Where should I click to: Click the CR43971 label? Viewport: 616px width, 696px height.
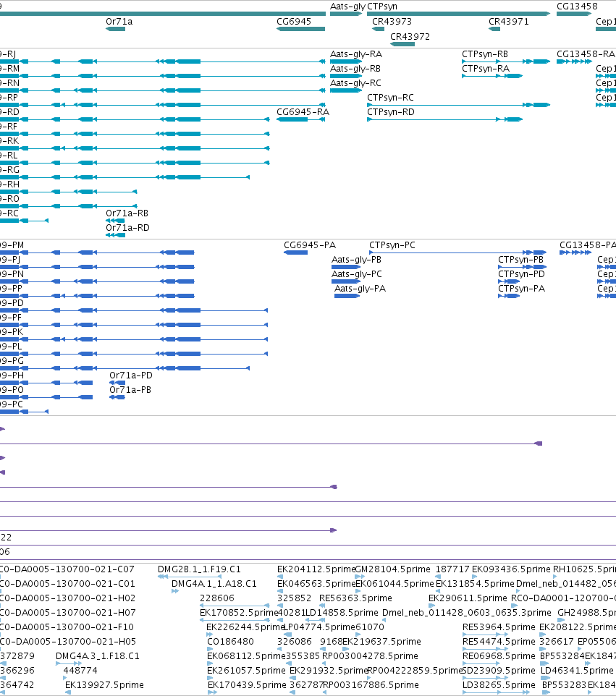(x=509, y=21)
